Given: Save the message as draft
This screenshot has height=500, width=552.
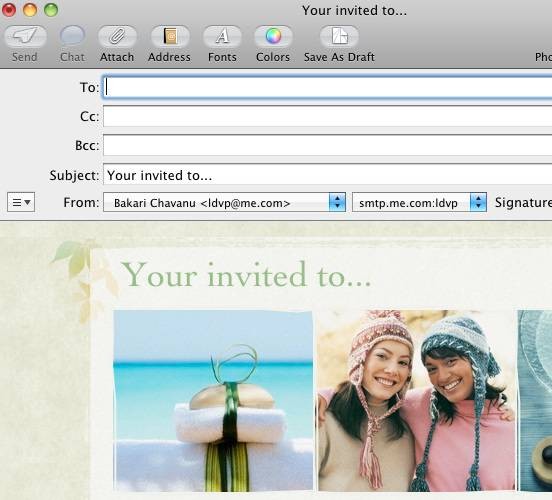Looking at the screenshot, I should click(339, 36).
